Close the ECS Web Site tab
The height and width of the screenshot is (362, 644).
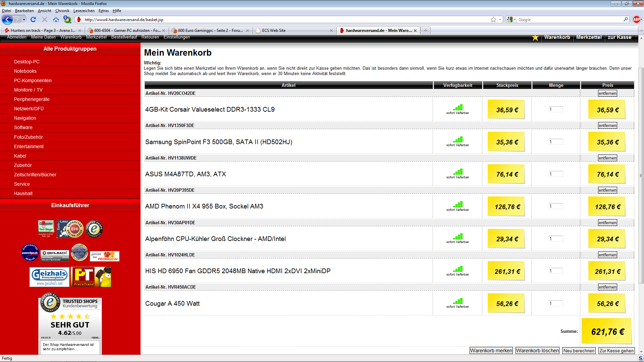[331, 31]
